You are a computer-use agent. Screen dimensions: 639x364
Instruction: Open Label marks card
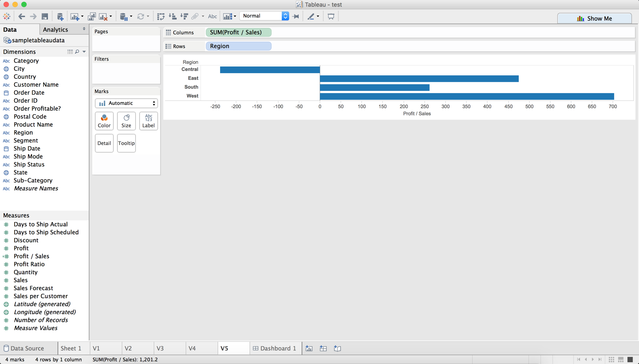coord(149,121)
